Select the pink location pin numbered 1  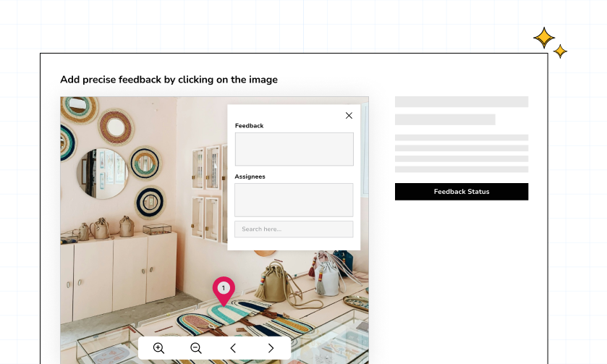[x=224, y=290]
